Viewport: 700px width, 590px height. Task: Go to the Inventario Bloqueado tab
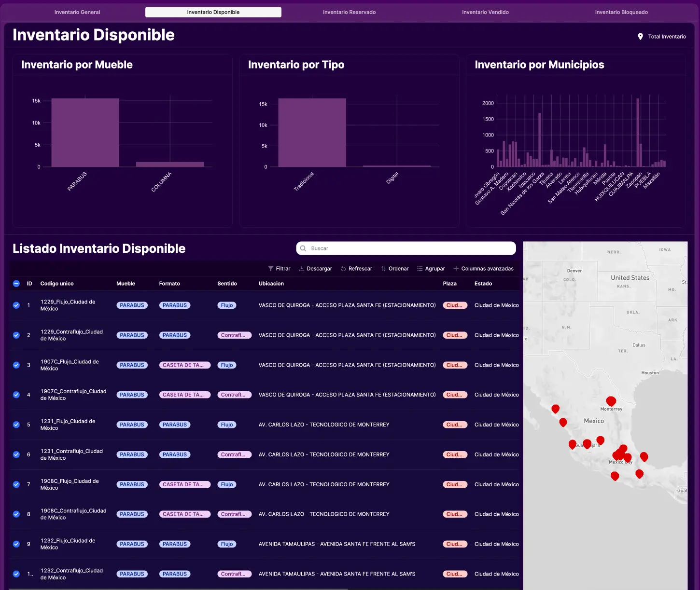click(621, 12)
